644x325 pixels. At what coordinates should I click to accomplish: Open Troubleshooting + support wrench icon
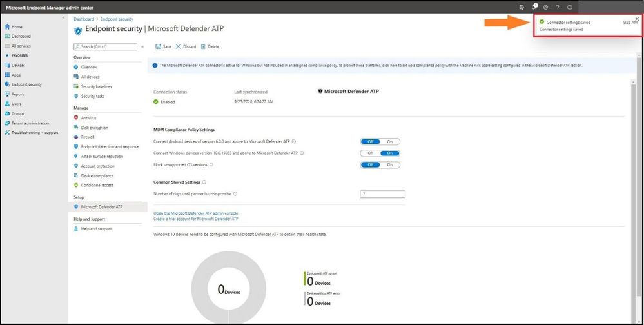coord(7,133)
